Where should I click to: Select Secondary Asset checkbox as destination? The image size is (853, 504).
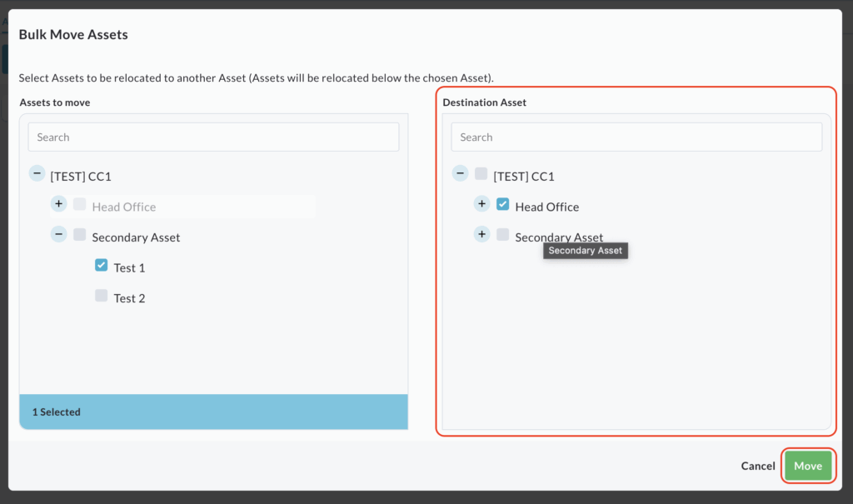503,235
